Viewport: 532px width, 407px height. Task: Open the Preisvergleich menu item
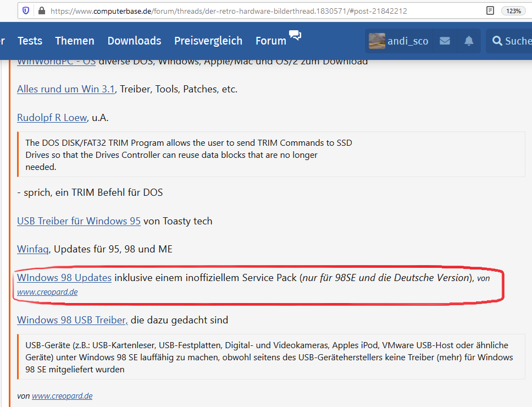pyautogui.click(x=208, y=41)
